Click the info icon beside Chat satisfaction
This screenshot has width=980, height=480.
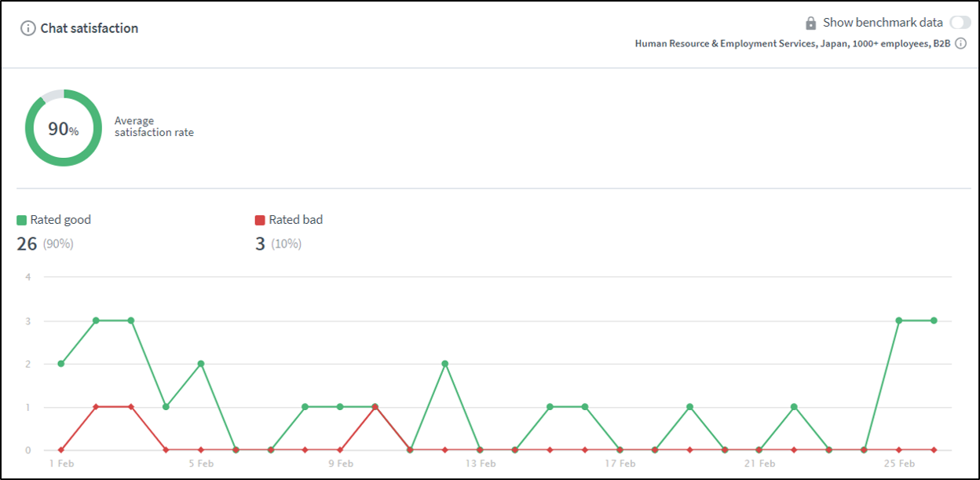click(x=28, y=28)
